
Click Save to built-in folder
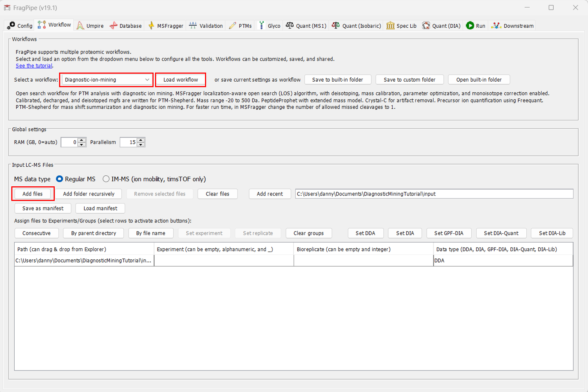337,79
